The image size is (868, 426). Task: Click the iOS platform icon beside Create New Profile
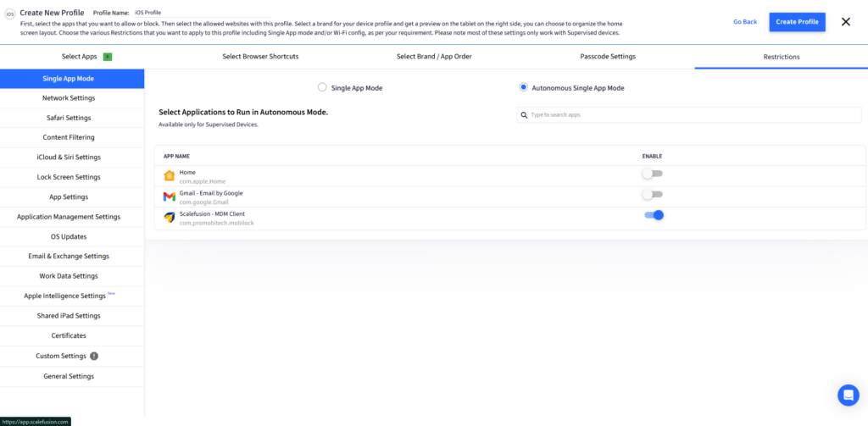tap(10, 14)
